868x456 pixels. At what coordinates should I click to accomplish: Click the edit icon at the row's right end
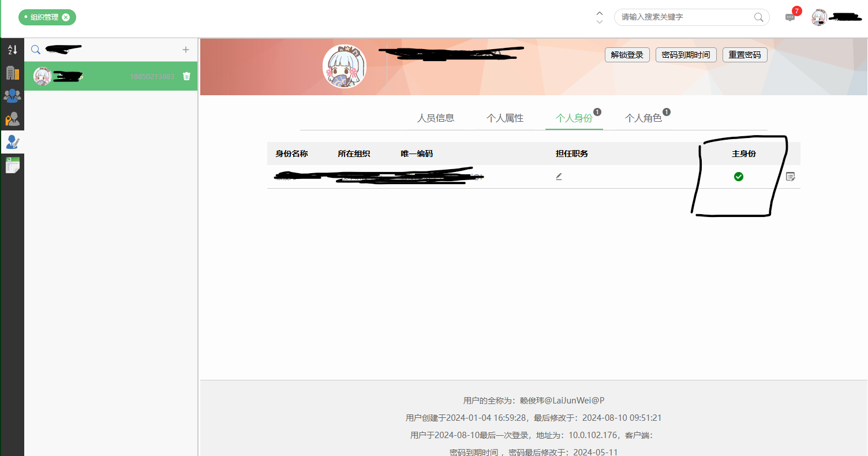[791, 177]
